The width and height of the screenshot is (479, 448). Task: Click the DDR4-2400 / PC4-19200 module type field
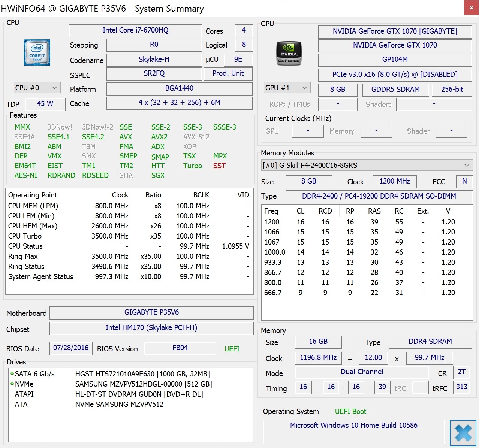coord(379,197)
